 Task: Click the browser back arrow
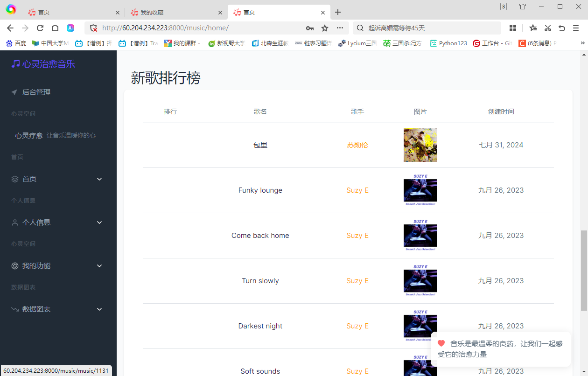pos(10,28)
